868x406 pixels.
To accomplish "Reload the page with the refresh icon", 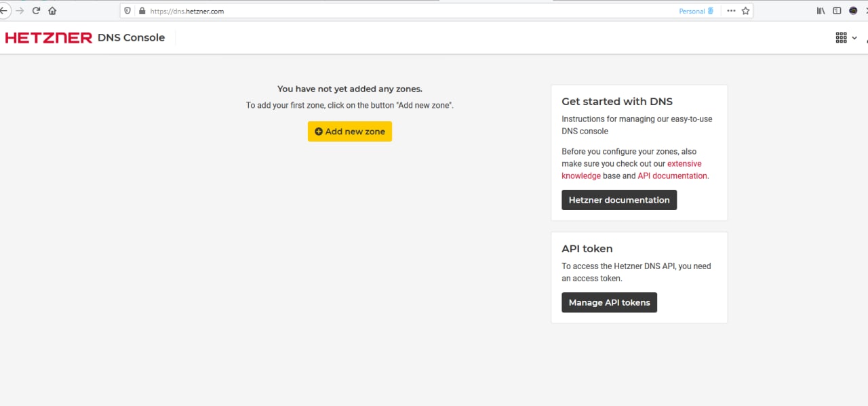I will click(36, 11).
